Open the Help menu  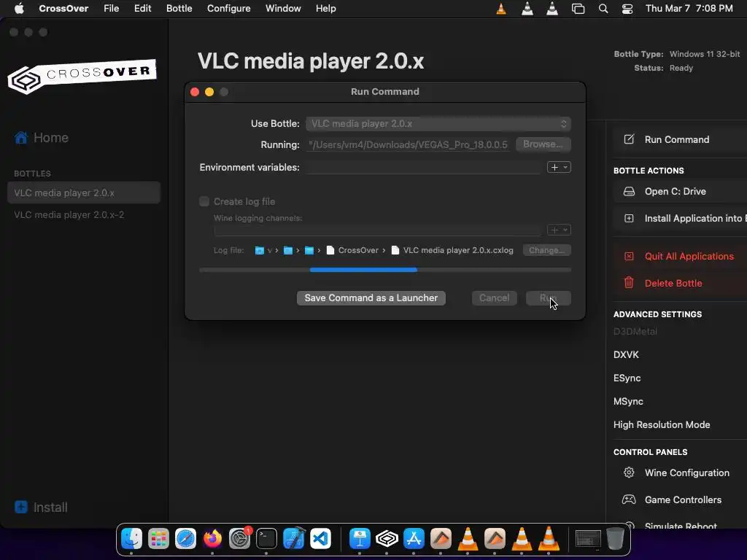[x=326, y=9]
